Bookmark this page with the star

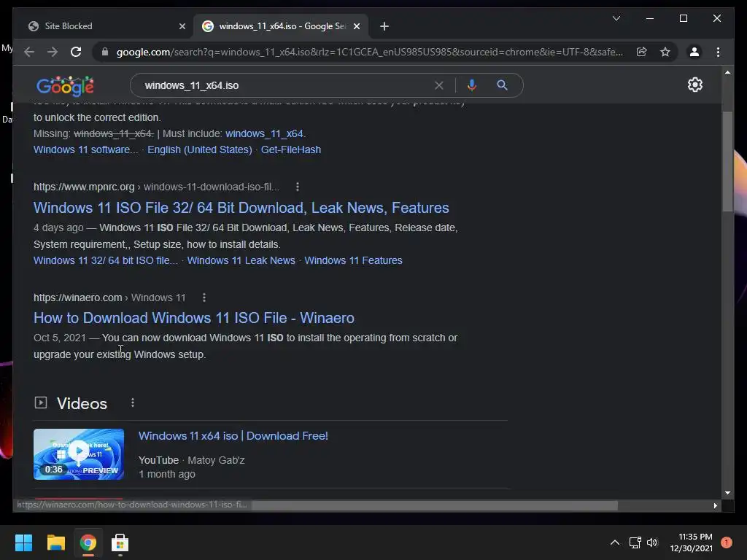[665, 52]
